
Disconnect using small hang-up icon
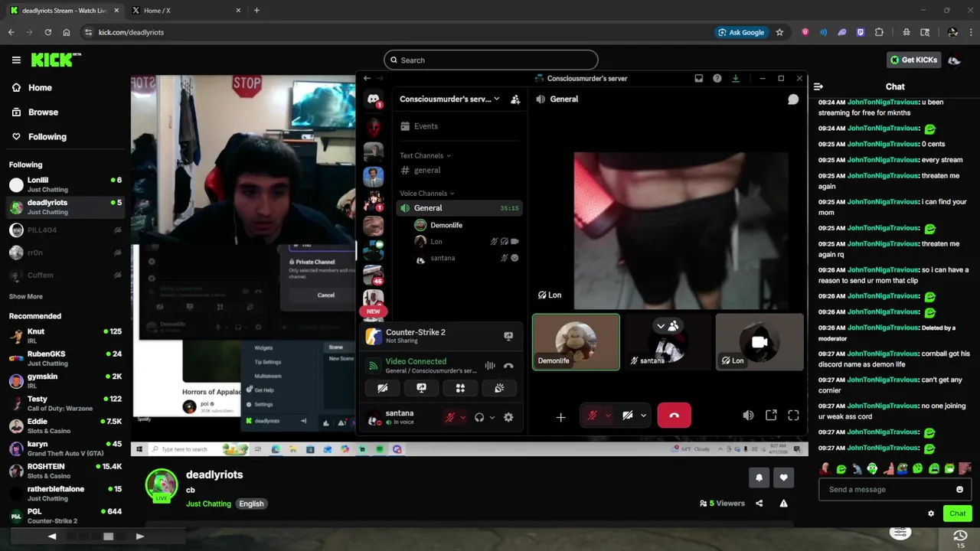508,366
